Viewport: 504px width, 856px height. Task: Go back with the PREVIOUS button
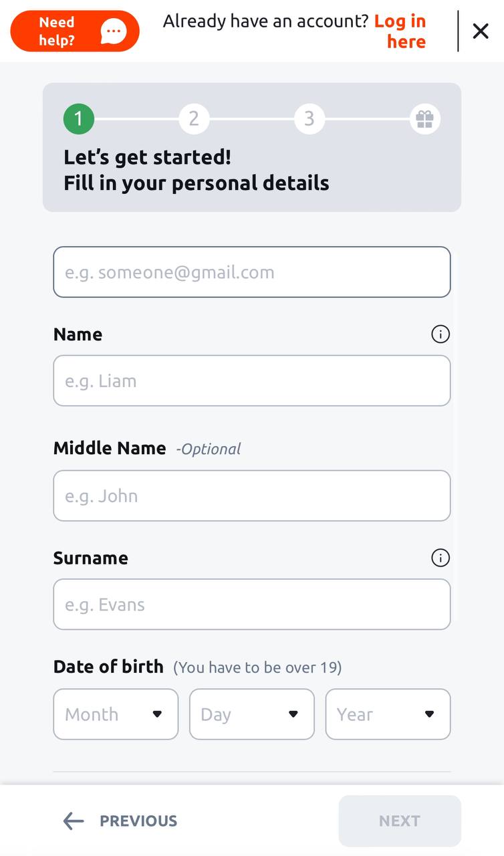click(120, 821)
